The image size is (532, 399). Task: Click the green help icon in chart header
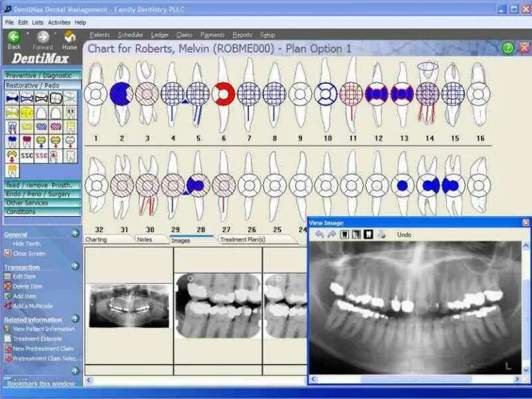508,48
